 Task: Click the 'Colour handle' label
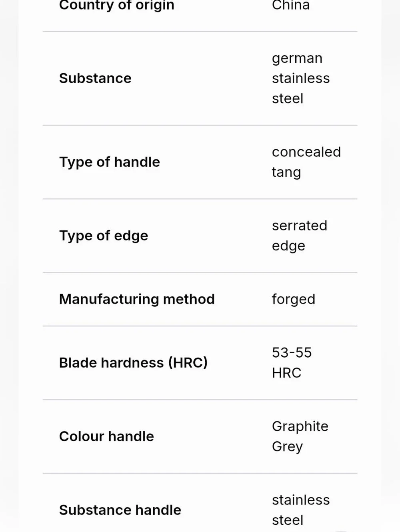point(106,436)
